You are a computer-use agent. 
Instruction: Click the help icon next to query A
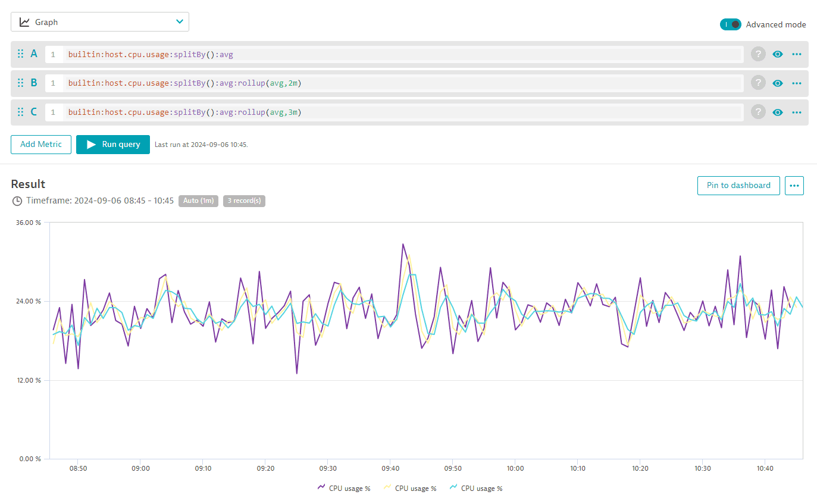click(757, 54)
